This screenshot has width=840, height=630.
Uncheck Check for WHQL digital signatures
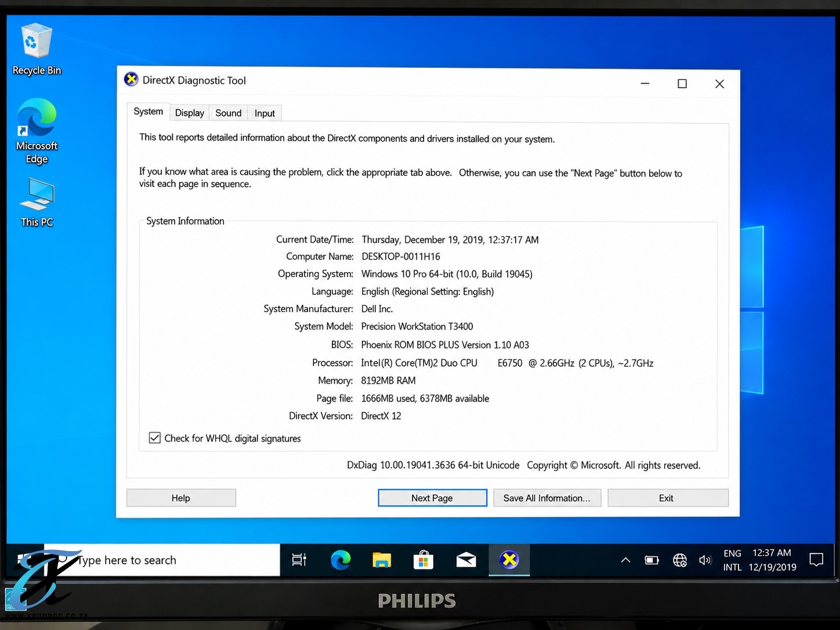coord(155,438)
